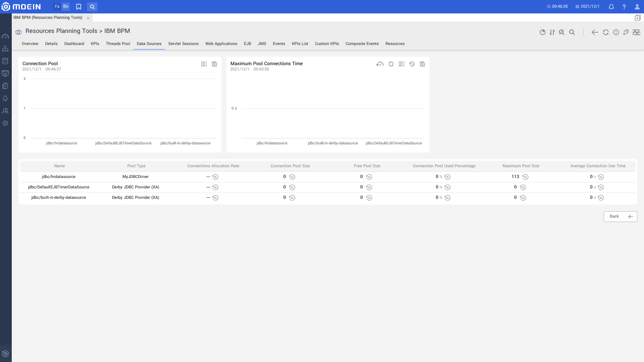Viewport: 644px width, 362px height.
Task: Click the 2021/12/1 date in header
Action: click(588, 7)
